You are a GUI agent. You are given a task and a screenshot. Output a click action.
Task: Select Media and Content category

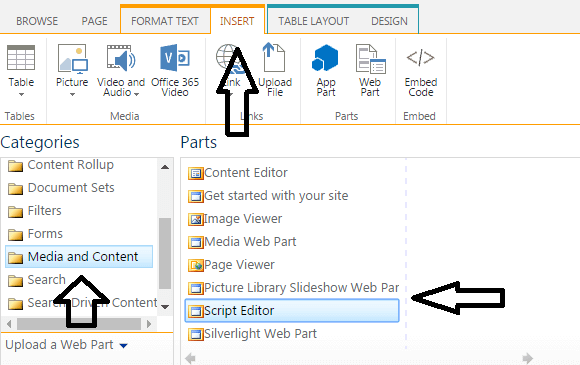(x=79, y=256)
